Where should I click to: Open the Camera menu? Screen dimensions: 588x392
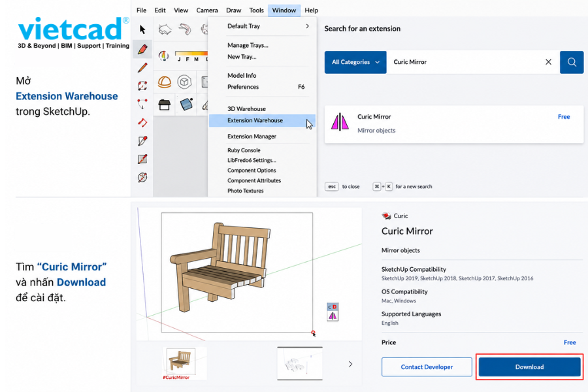[x=207, y=10]
